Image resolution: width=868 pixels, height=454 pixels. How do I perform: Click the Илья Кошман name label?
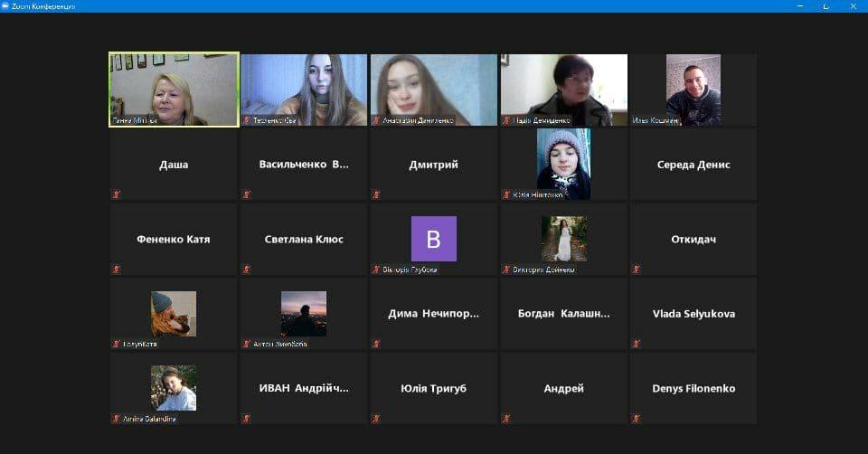click(x=655, y=120)
